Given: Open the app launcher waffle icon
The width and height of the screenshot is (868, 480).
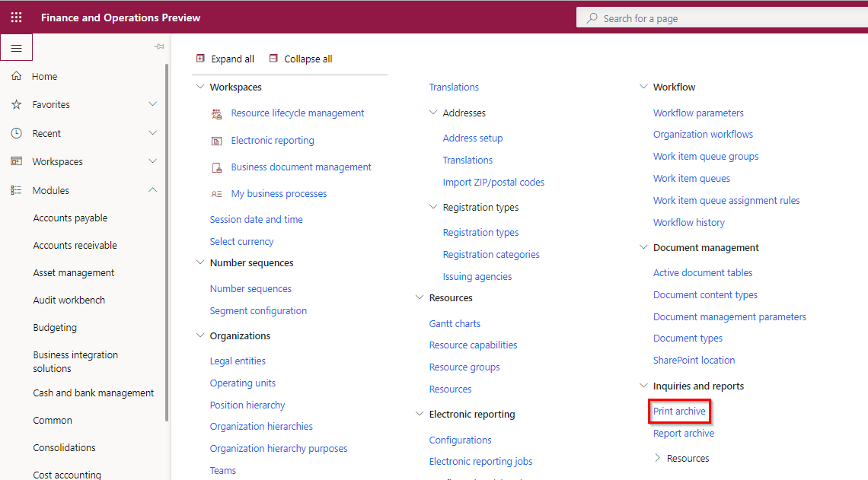Looking at the screenshot, I should [x=16, y=17].
